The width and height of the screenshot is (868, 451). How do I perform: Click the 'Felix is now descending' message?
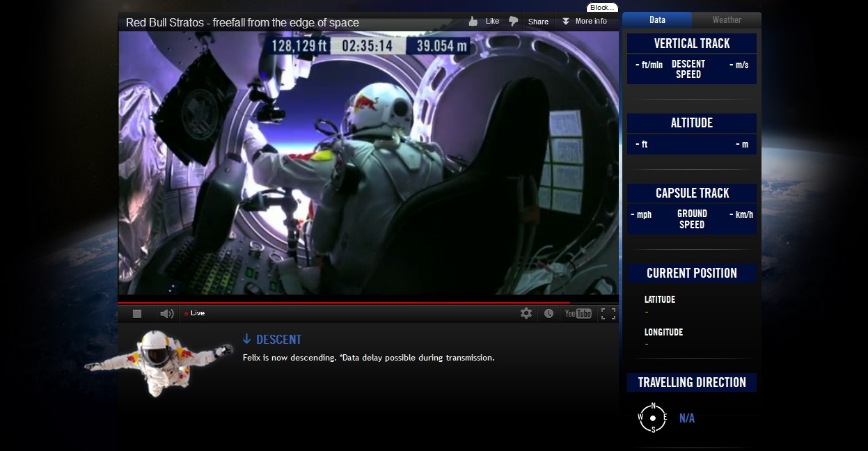point(368,358)
